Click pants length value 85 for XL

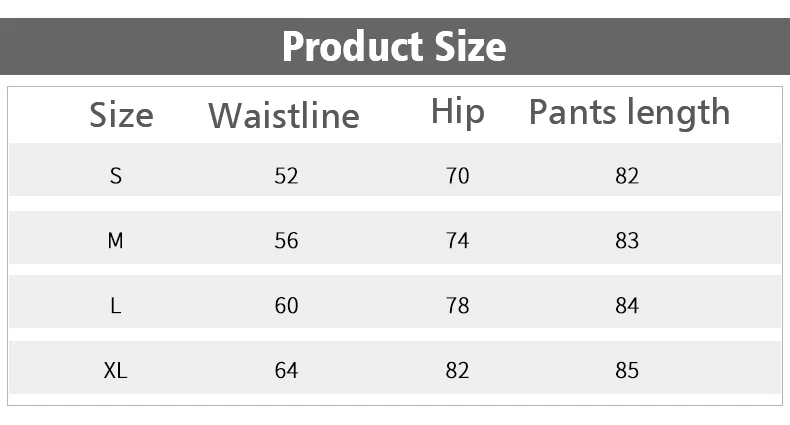(627, 371)
